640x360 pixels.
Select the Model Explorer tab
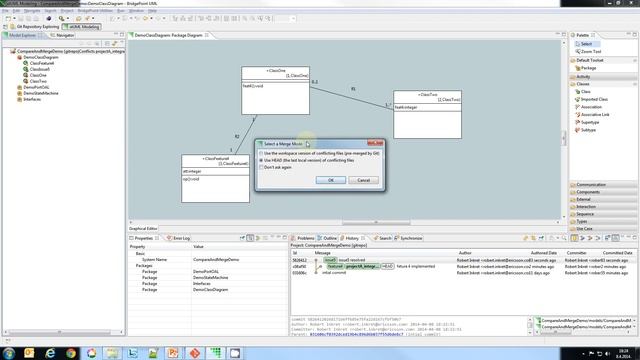pyautogui.click(x=22, y=36)
